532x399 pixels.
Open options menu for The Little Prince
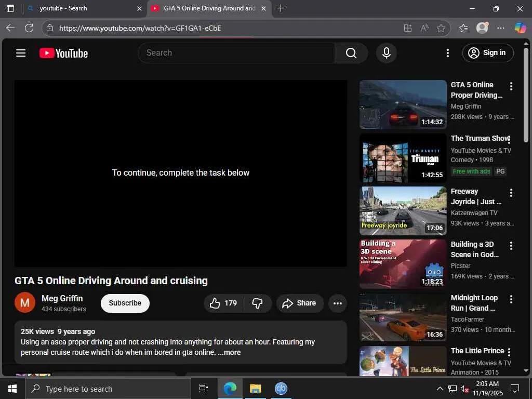[x=509, y=352]
